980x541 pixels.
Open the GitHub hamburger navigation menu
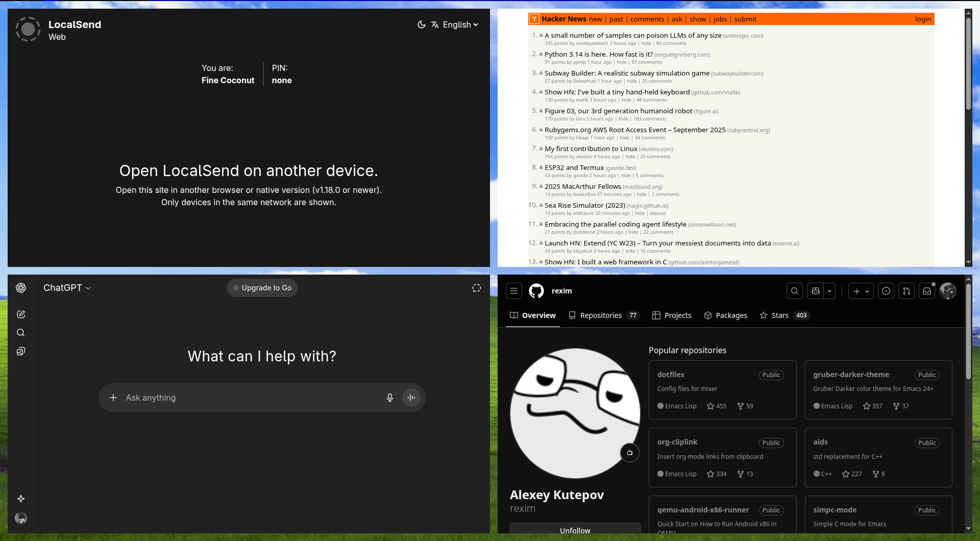point(513,291)
